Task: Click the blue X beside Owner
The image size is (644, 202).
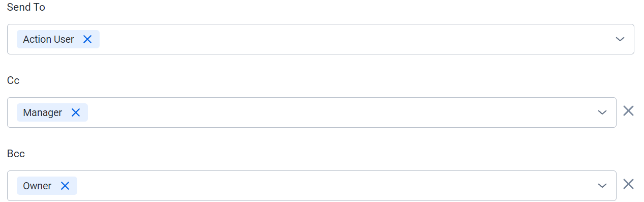Action: [65, 186]
